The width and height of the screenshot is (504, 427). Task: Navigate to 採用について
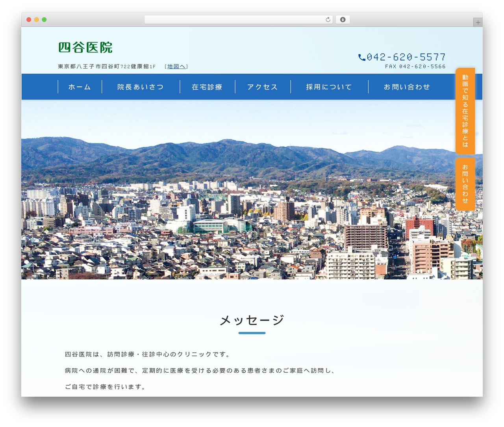pos(329,87)
